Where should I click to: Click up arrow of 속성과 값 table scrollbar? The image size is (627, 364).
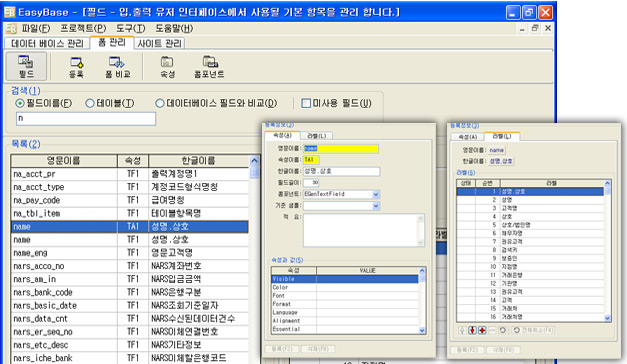pos(422,270)
